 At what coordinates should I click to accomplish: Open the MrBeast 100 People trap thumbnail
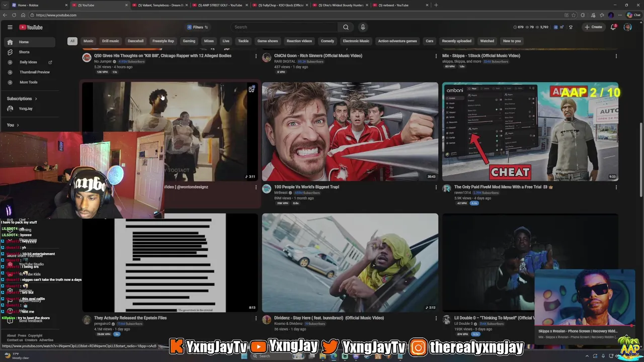[x=350, y=132]
